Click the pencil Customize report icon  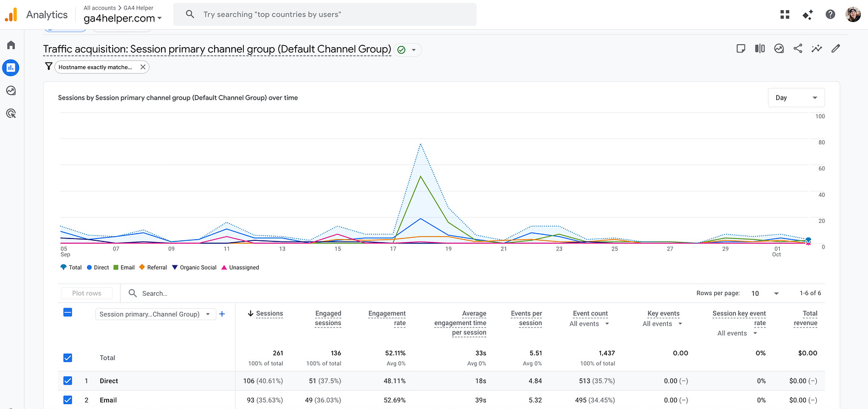pos(836,49)
